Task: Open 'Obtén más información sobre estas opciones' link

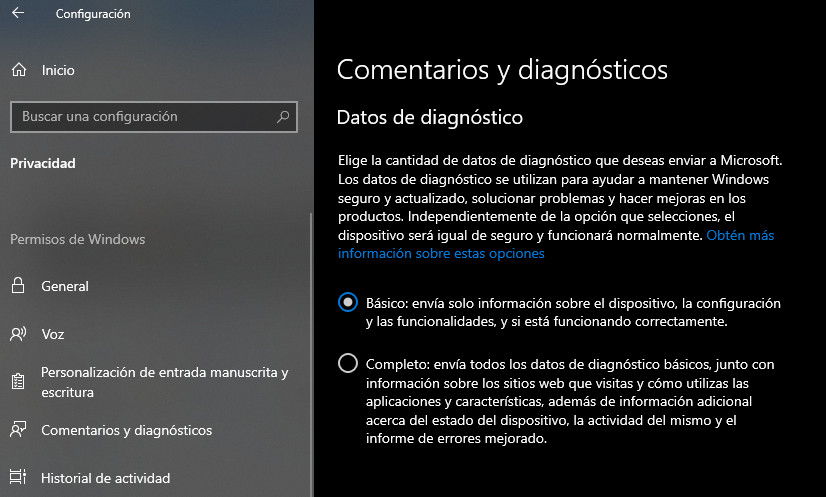Action: (x=556, y=244)
